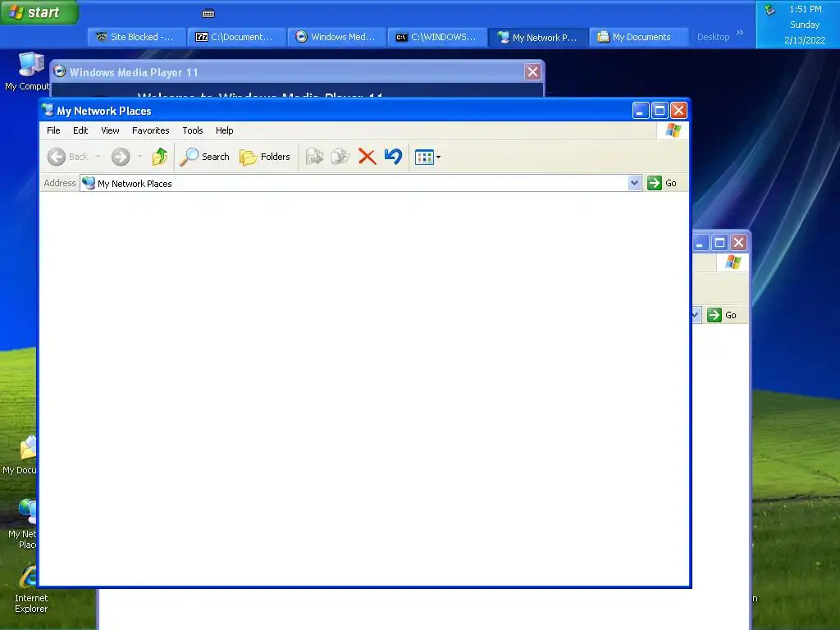Click the Move To toolbar icon
This screenshot has width=840, height=630.
[314, 157]
